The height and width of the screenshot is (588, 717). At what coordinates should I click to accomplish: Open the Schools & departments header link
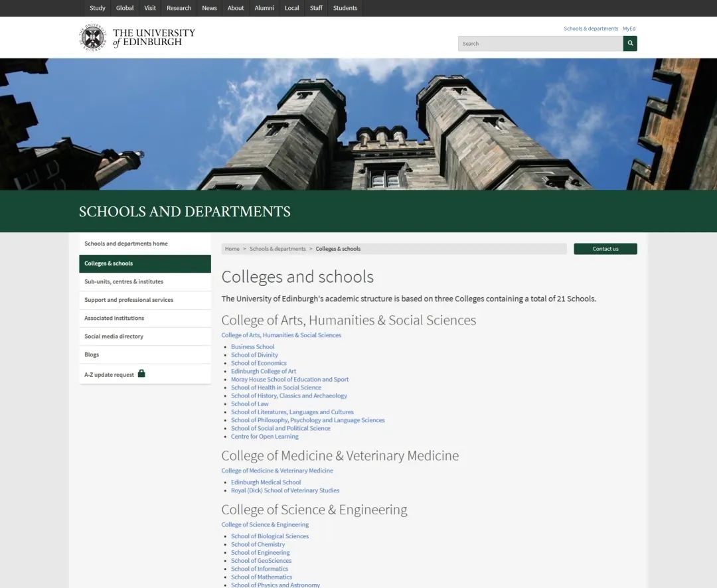(x=591, y=29)
